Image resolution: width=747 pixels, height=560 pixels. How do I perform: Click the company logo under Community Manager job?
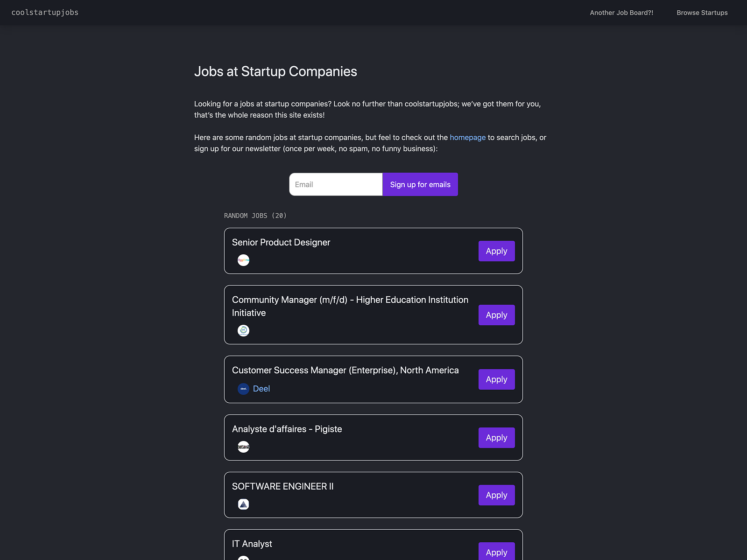[x=243, y=331]
